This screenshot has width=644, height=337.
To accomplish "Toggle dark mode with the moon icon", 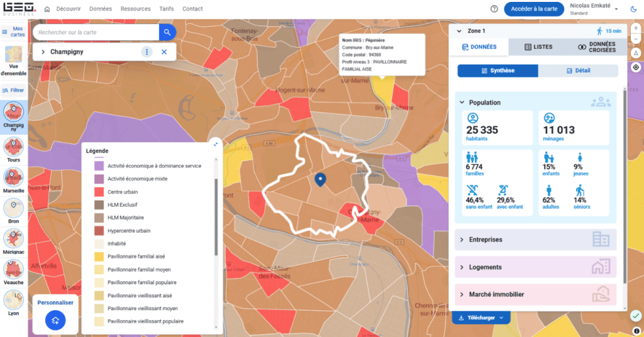I will pos(633,9).
